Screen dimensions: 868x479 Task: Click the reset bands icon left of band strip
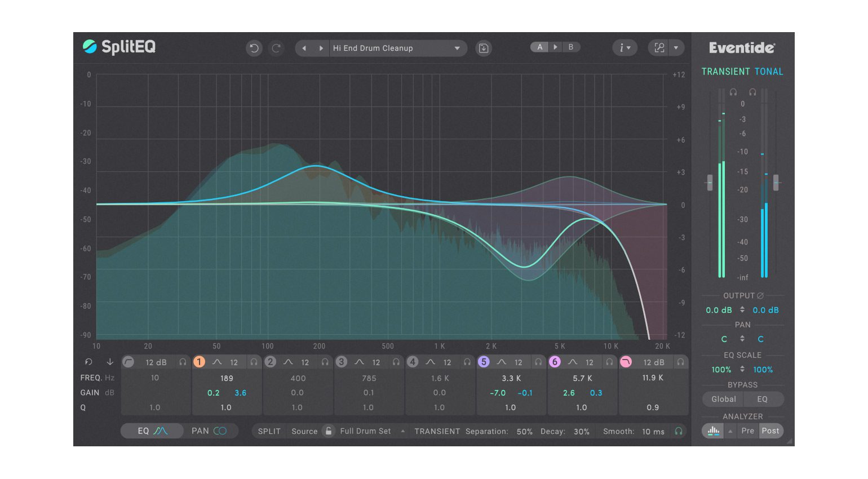88,362
